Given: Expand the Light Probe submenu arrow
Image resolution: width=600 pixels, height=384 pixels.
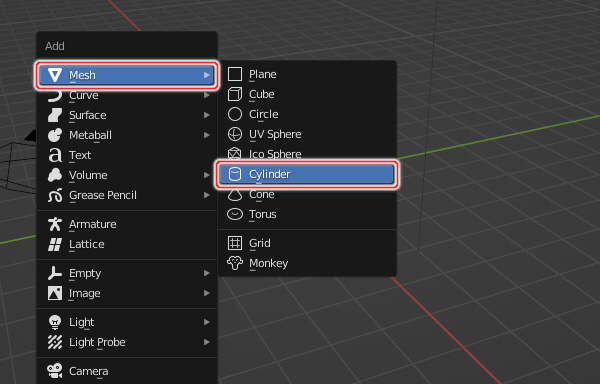Looking at the screenshot, I should [207, 342].
